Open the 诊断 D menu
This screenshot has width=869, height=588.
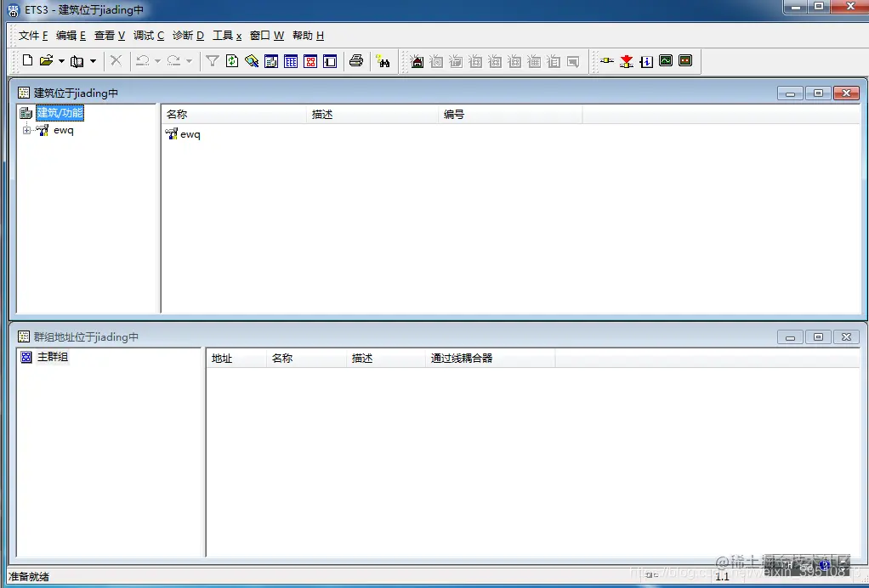point(189,36)
